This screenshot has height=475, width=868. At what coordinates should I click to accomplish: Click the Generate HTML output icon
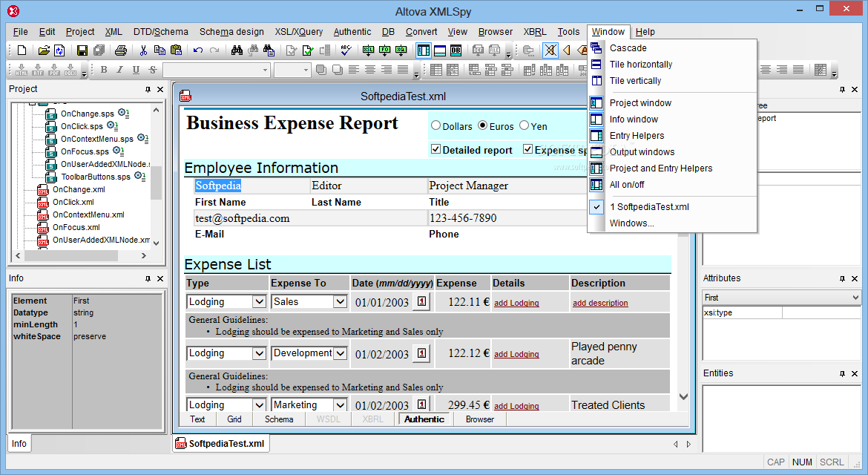point(22,70)
